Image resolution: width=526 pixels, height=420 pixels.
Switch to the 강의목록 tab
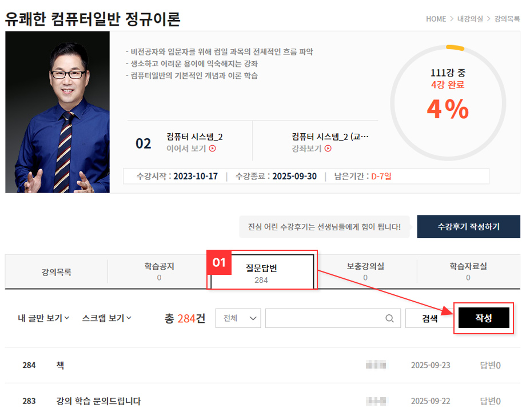[x=56, y=272]
